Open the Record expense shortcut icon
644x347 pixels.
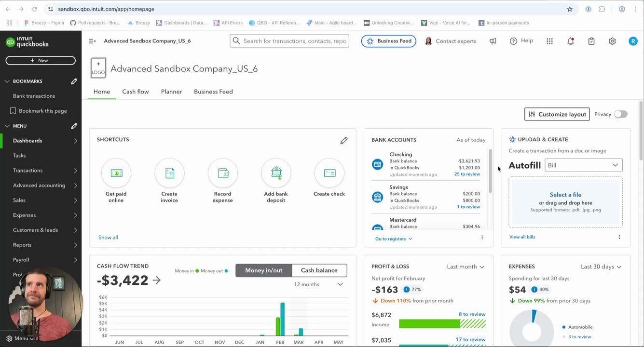(x=223, y=173)
